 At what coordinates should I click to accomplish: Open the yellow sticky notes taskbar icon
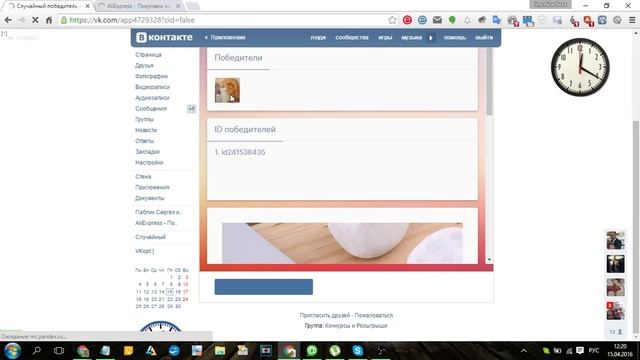pyautogui.click(x=128, y=351)
